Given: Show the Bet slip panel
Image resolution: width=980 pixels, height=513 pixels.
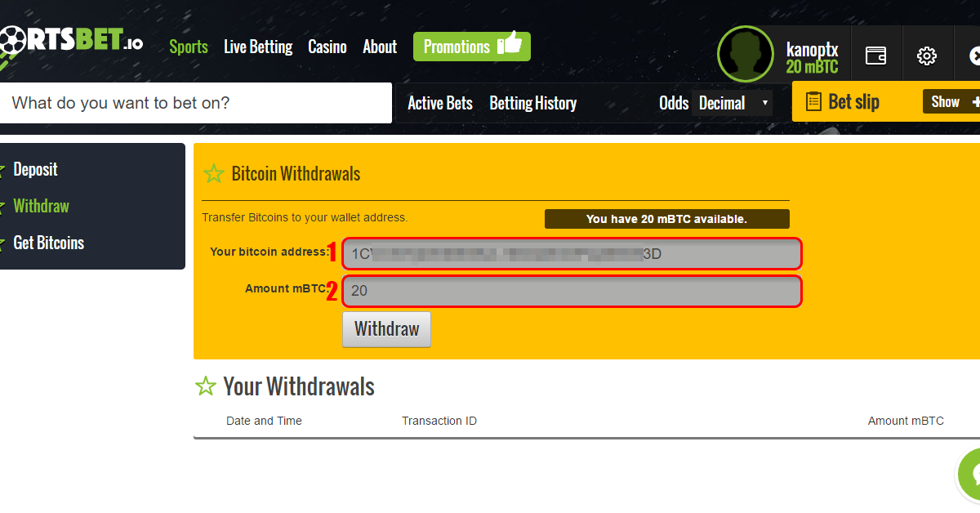Looking at the screenshot, I should (951, 101).
